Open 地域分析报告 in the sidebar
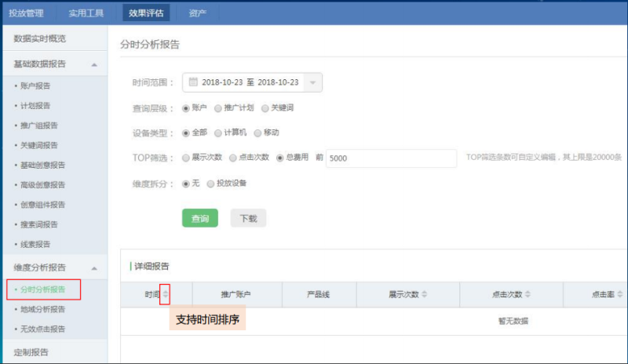Screen dimensions: 628x364 (43, 309)
